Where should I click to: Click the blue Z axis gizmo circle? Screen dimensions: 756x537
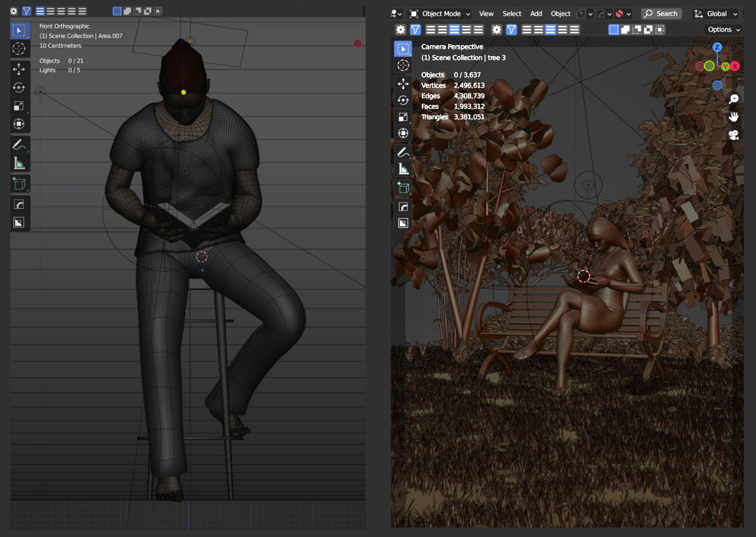[x=717, y=47]
